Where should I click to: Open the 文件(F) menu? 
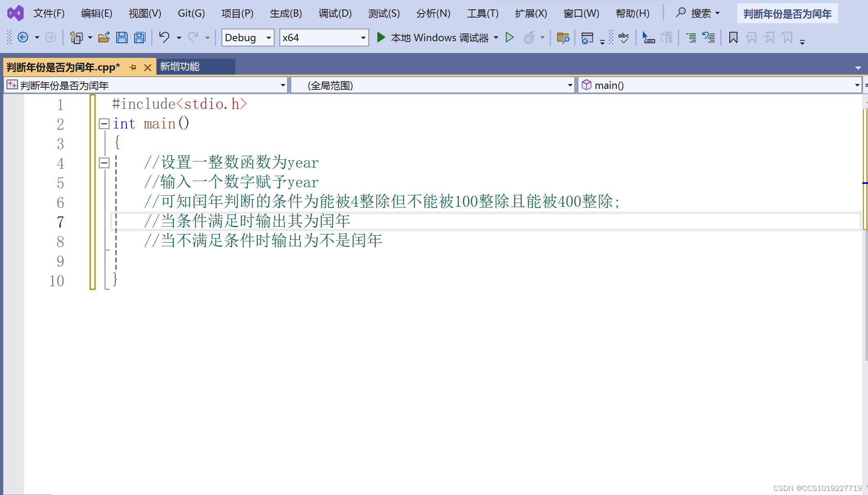(49, 13)
